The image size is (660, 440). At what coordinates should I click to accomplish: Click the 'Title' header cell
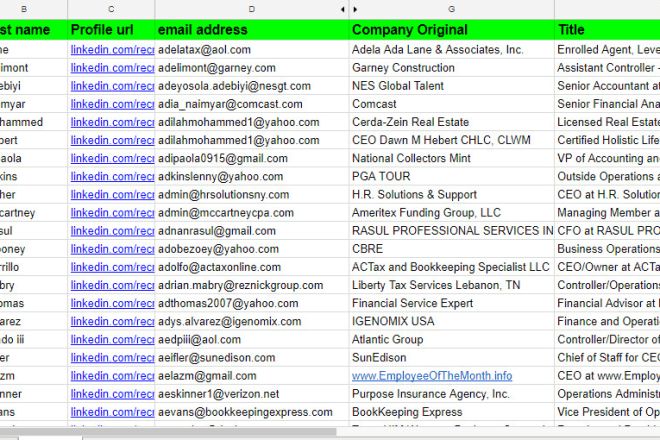coord(607,30)
